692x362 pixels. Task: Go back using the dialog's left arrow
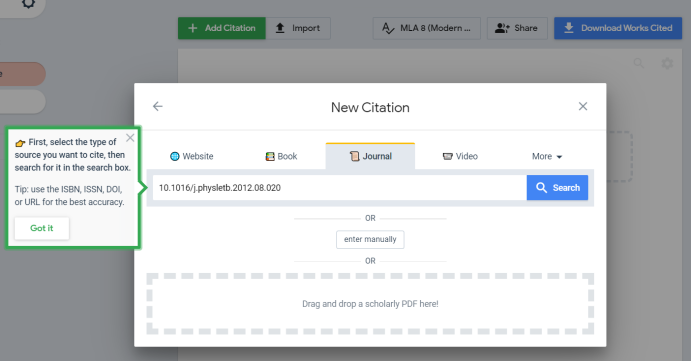coord(158,106)
